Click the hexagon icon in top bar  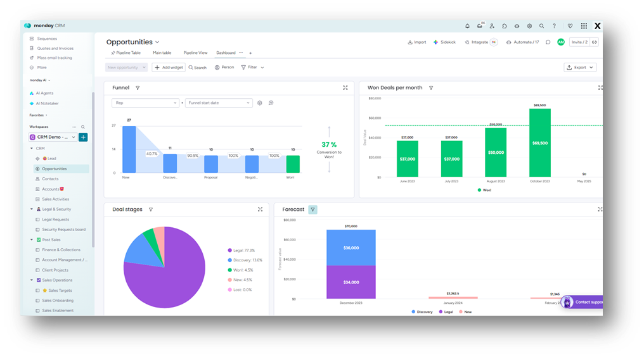[529, 26]
